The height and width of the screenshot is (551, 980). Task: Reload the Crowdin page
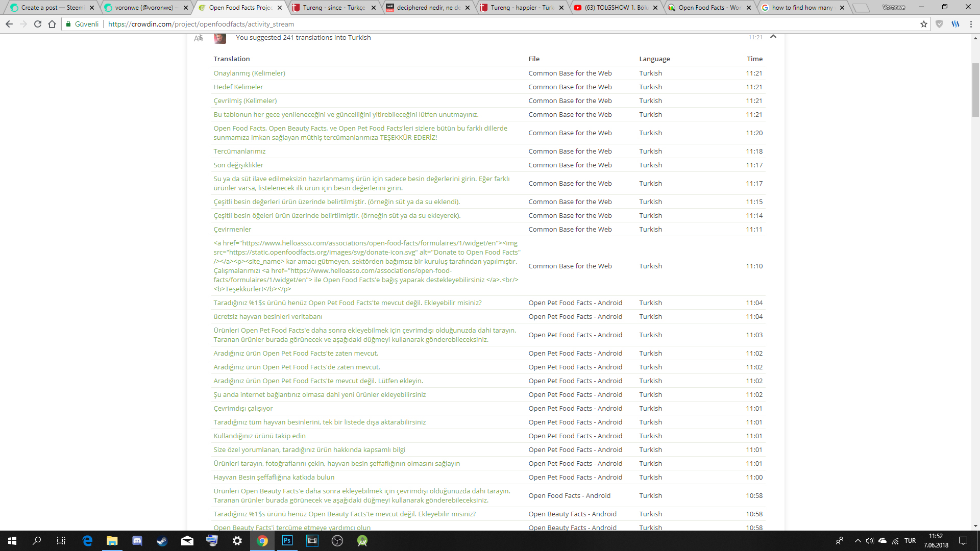pos(38,24)
